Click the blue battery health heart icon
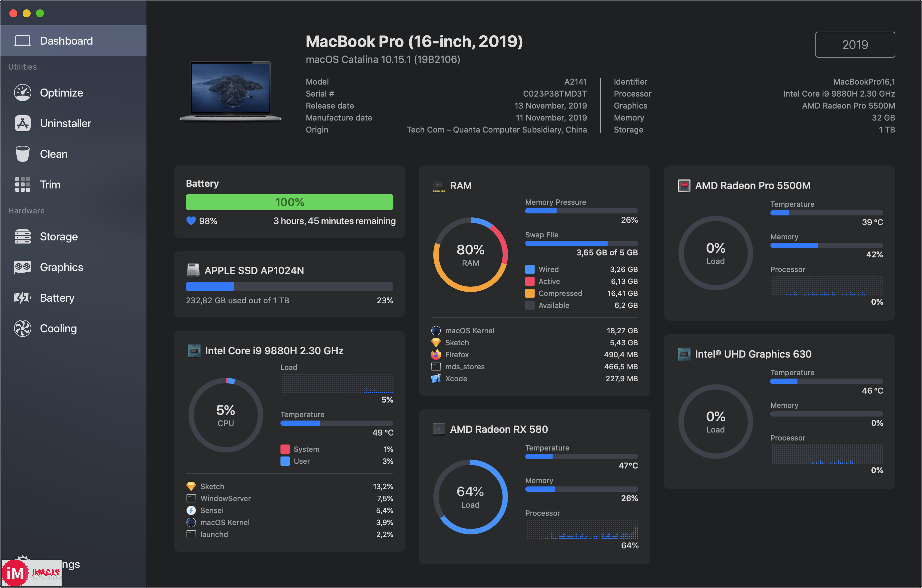Screen dimensions: 922x588 (191, 221)
